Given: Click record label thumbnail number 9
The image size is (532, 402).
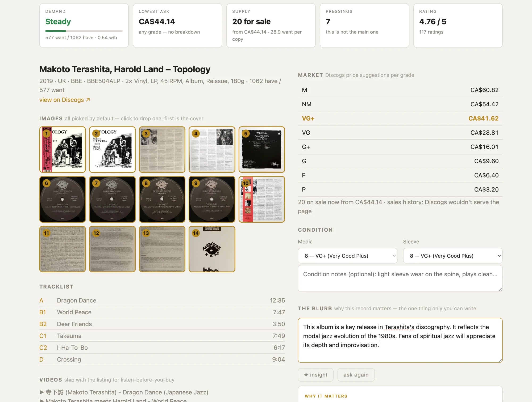Looking at the screenshot, I should pyautogui.click(x=212, y=199).
